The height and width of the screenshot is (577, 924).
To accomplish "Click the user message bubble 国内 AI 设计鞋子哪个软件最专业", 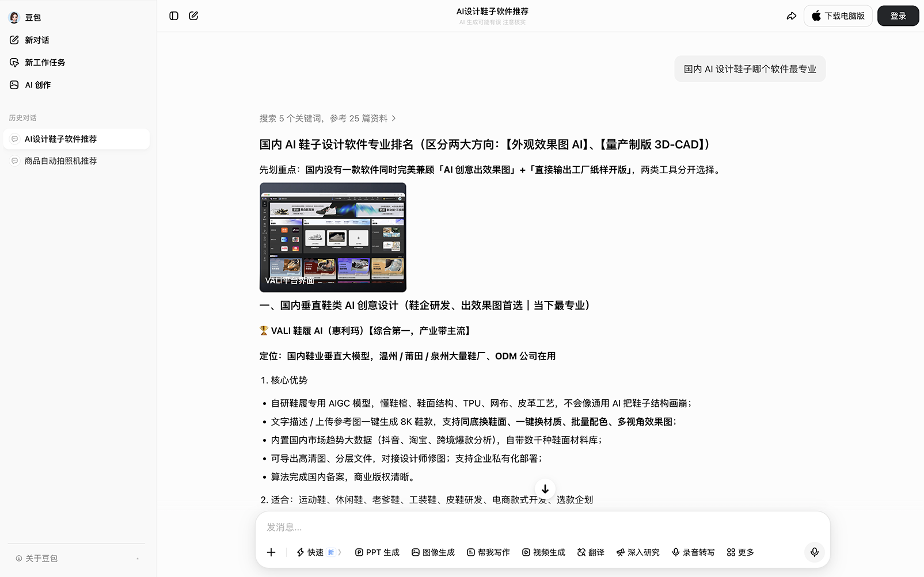I will [750, 69].
